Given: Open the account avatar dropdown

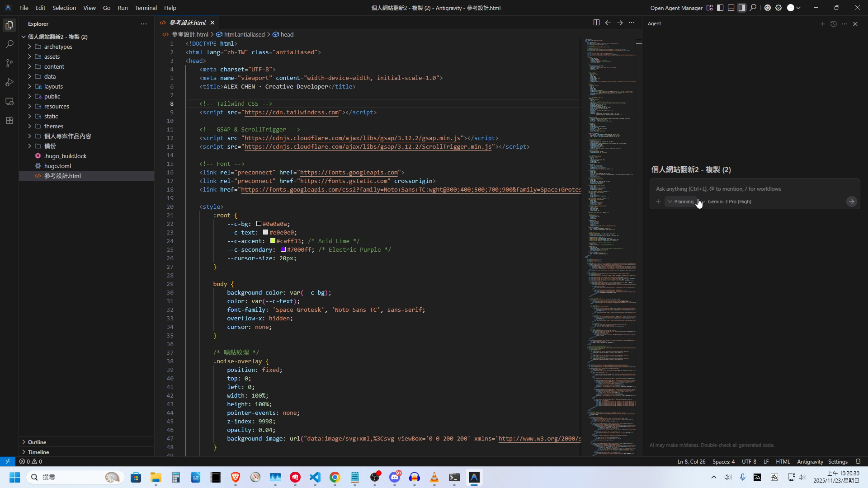Looking at the screenshot, I should point(794,8).
